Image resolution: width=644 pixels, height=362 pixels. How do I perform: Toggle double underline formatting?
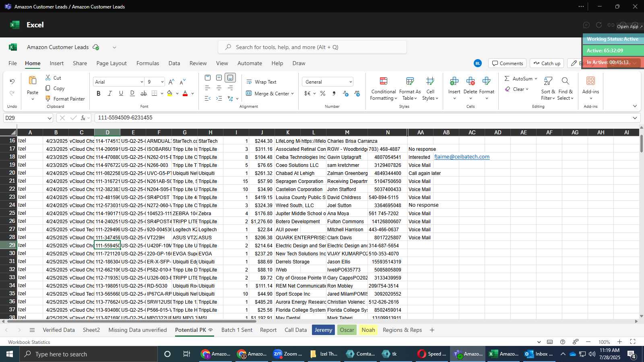click(132, 93)
